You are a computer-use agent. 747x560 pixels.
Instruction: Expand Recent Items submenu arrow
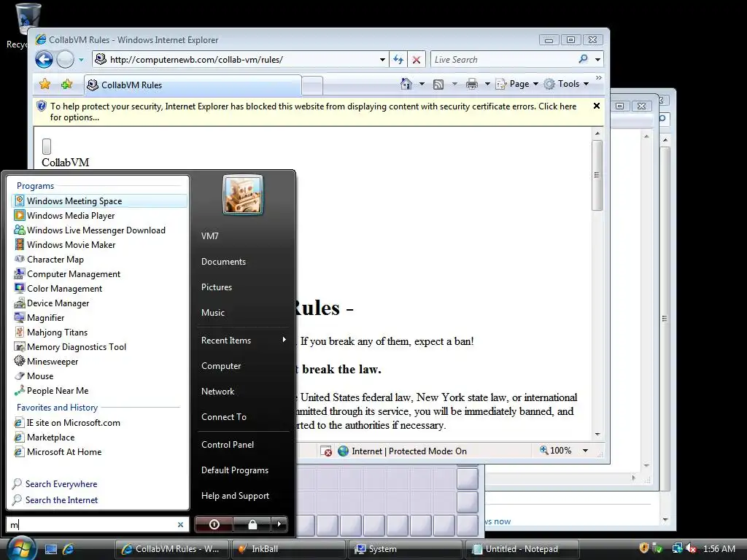[285, 340]
